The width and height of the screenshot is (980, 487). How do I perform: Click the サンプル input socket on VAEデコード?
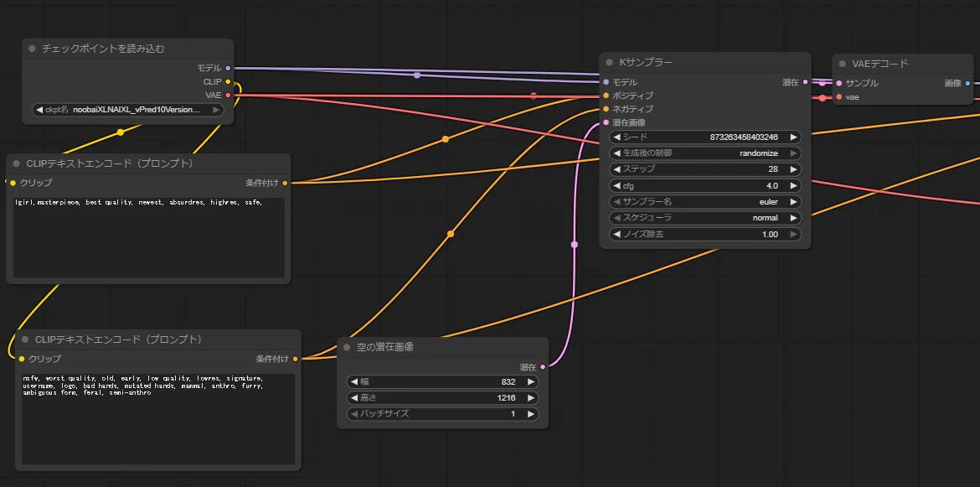tap(838, 83)
